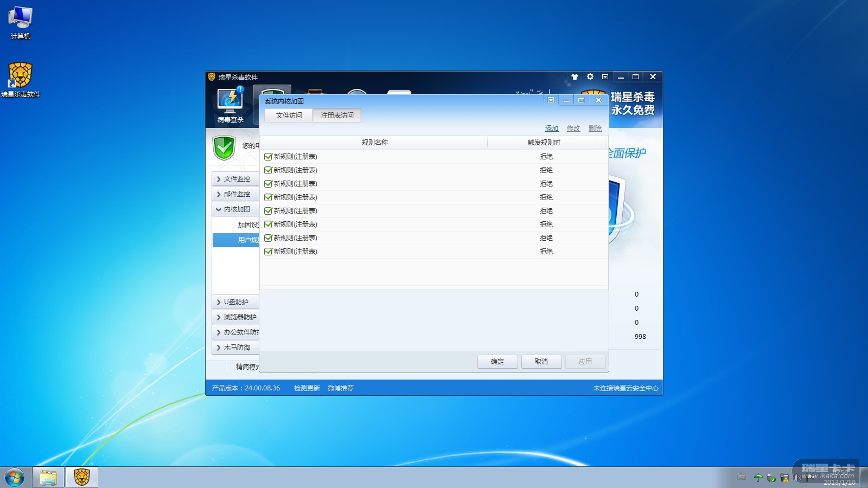Open settings via the gear icon in the title bar
Screen dimensions: 868x488
(x=590, y=77)
